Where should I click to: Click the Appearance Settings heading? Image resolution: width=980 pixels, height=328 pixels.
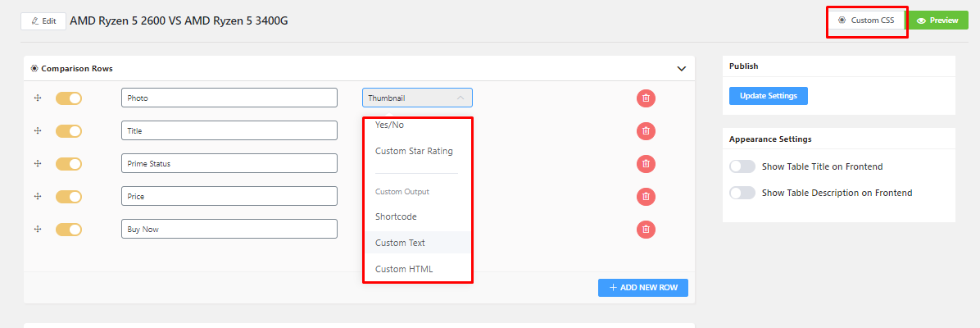770,139
